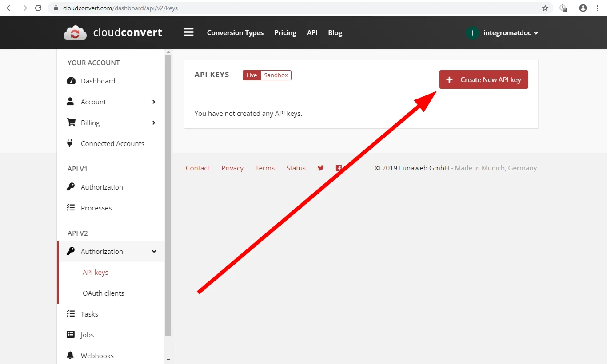Collapse the API V2 Authorization chevron
The image size is (607, 364).
(x=154, y=251)
